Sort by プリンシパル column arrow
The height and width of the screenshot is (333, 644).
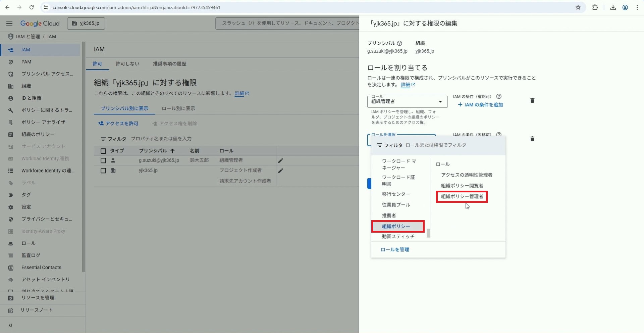[172, 151]
